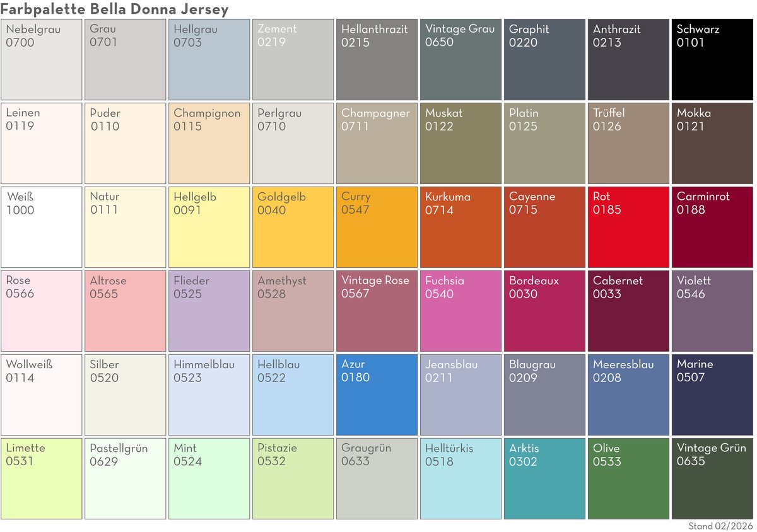Pick the Anthrazit 0213 swatch
This screenshot has height=532, width=757.
point(629,59)
